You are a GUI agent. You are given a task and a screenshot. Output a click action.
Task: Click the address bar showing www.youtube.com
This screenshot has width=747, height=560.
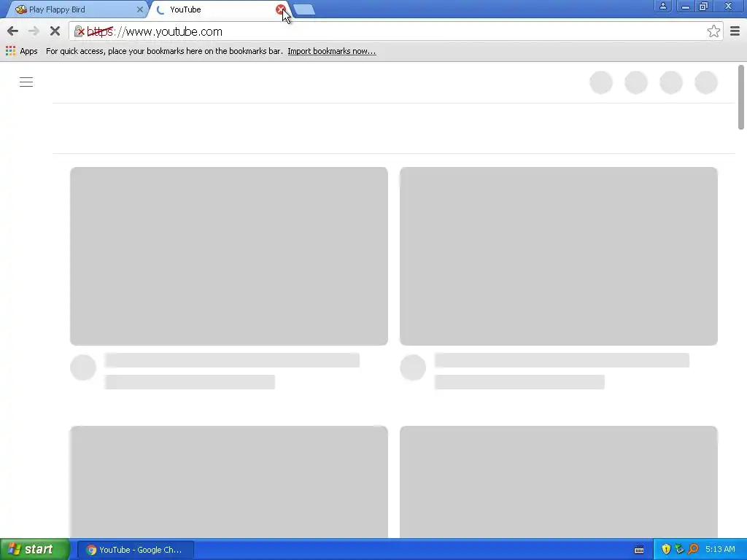[x=395, y=31]
